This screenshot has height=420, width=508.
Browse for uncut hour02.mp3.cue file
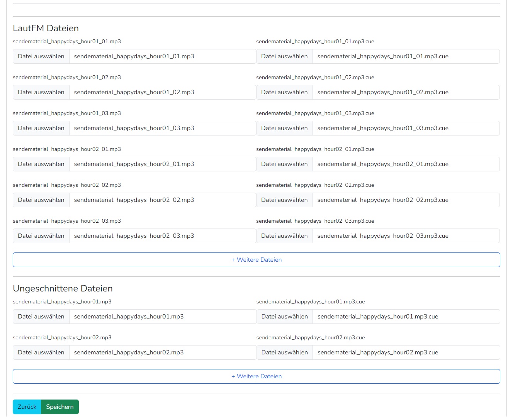tap(285, 352)
